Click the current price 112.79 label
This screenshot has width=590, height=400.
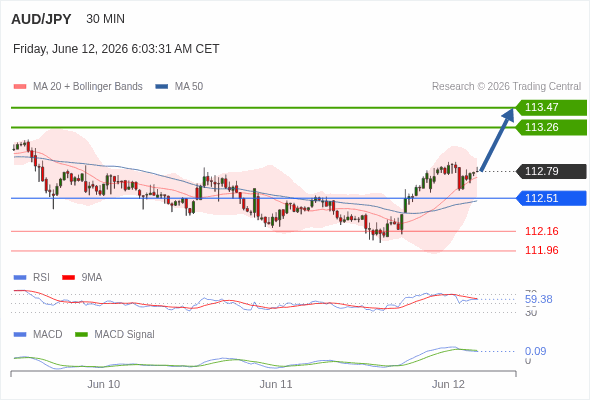551,172
